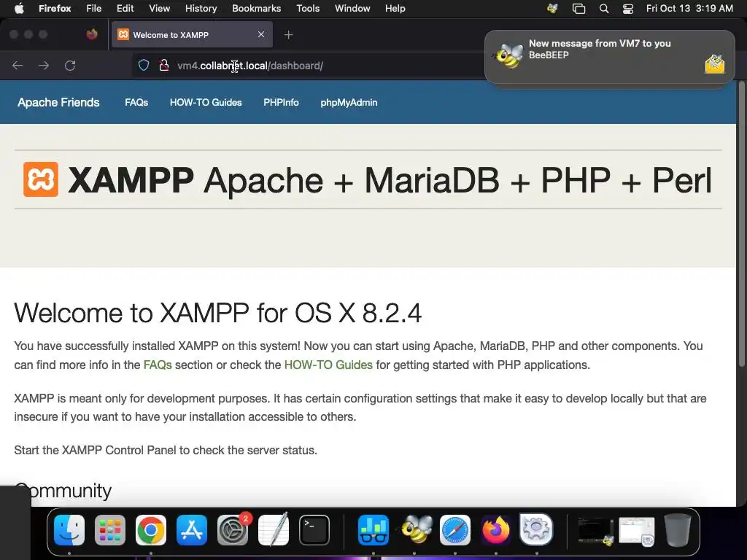Open the Bookmarks menu
The width and height of the screenshot is (747, 560).
tap(256, 8)
